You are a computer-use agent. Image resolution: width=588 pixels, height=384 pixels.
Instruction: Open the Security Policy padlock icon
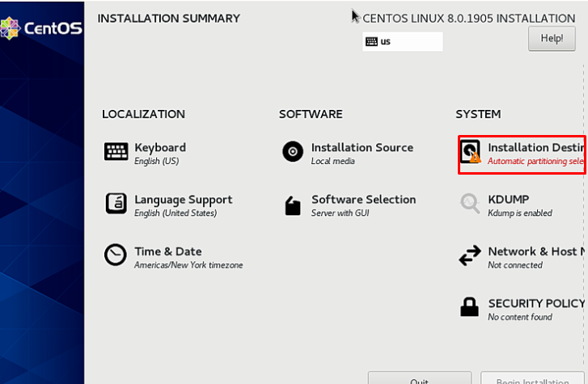click(469, 307)
